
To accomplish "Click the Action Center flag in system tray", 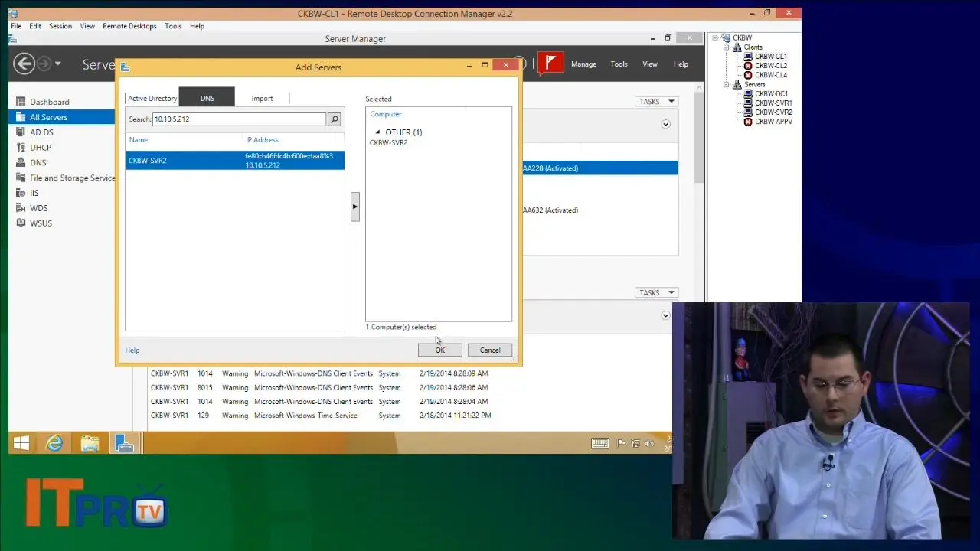I will (x=622, y=443).
